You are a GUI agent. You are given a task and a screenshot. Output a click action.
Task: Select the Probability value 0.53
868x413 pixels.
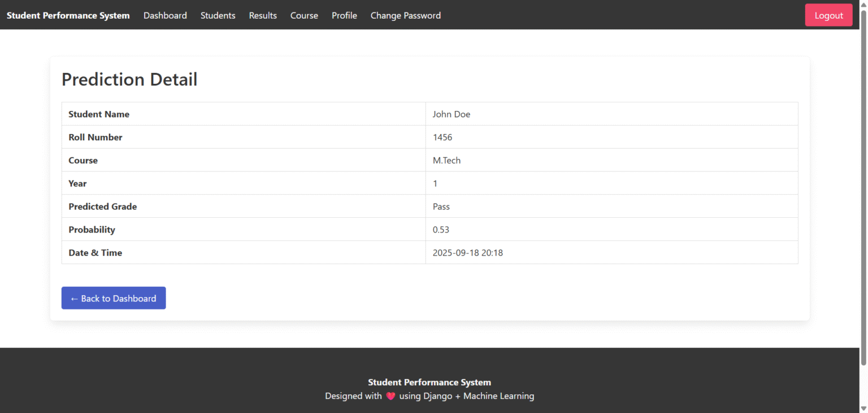[x=441, y=229]
